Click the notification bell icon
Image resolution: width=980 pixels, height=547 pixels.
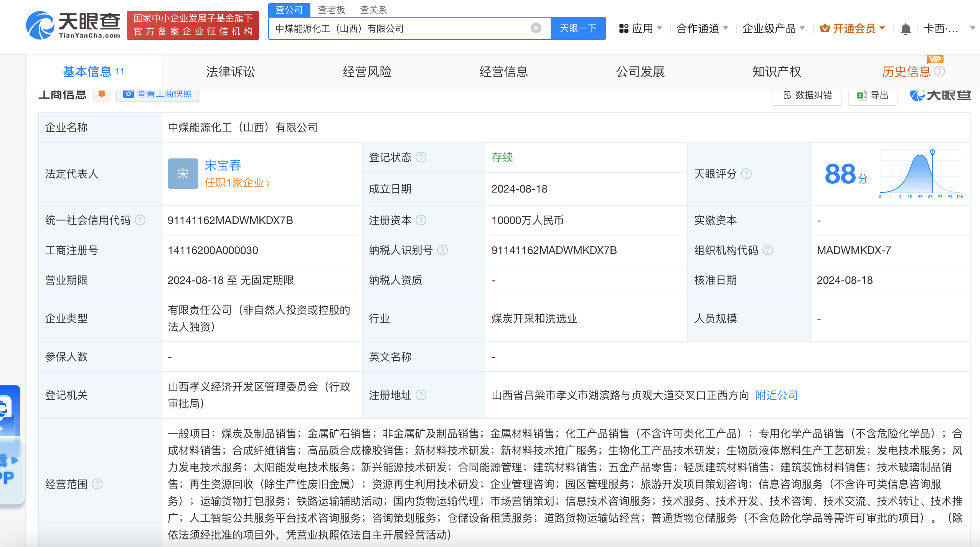tap(906, 29)
